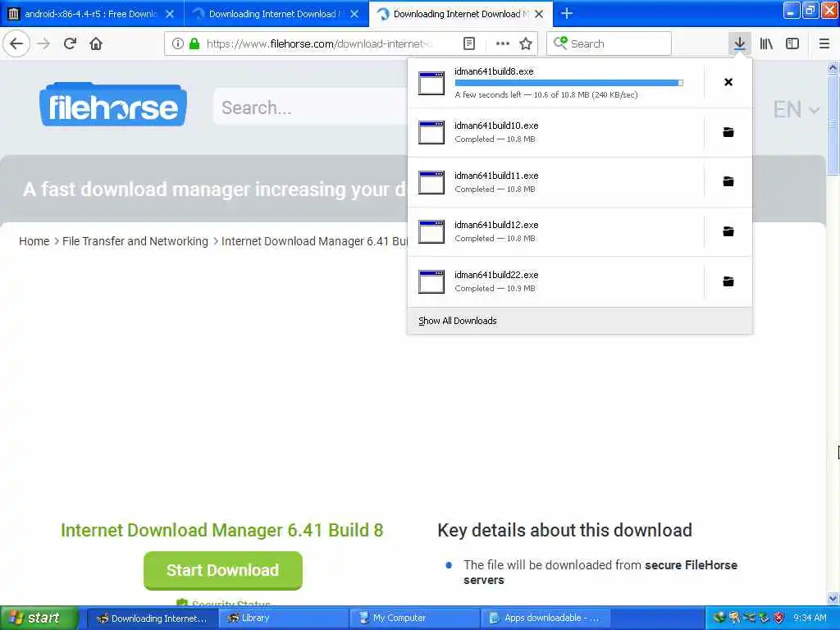Select idman641build11.exe download entry name
The height and width of the screenshot is (630, 840).
(x=496, y=176)
